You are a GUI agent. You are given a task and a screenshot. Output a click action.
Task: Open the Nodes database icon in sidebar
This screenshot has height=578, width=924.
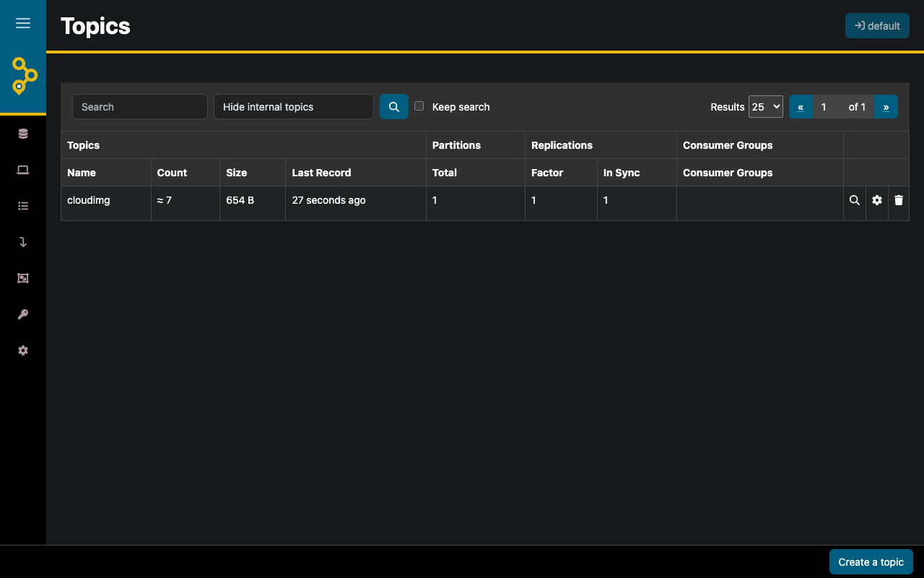[x=23, y=134]
